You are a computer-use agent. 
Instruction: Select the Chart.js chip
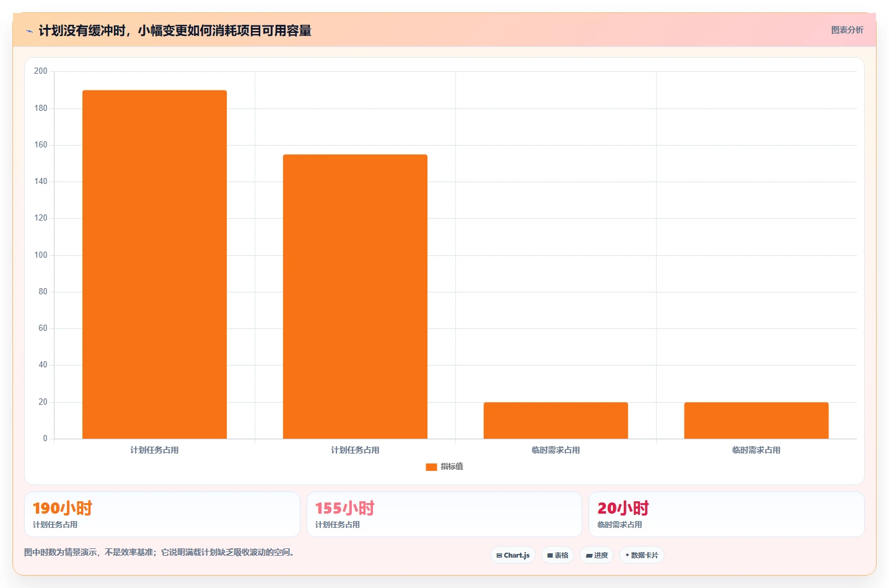tap(513, 555)
